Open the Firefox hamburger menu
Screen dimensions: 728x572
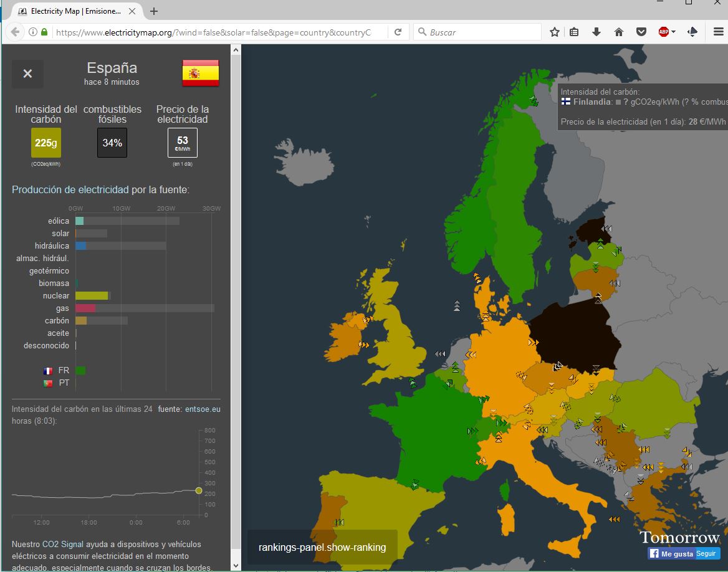(x=718, y=32)
